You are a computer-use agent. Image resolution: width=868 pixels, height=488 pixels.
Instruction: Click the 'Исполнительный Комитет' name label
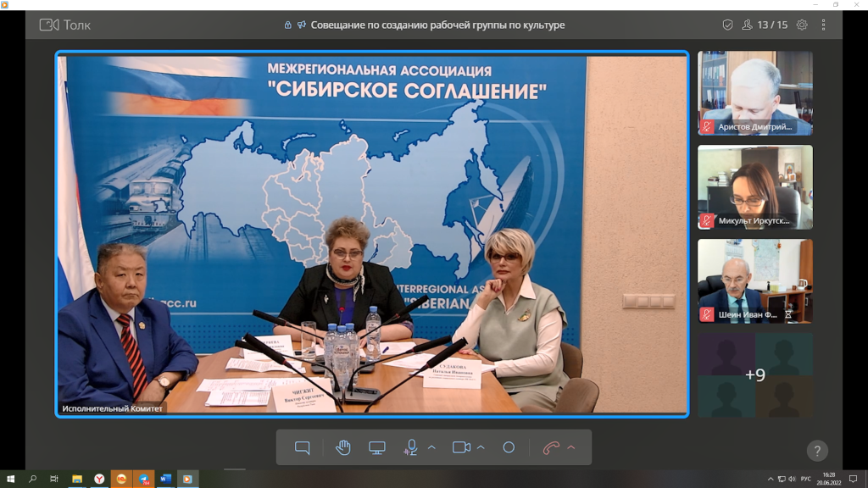pyautogui.click(x=113, y=408)
